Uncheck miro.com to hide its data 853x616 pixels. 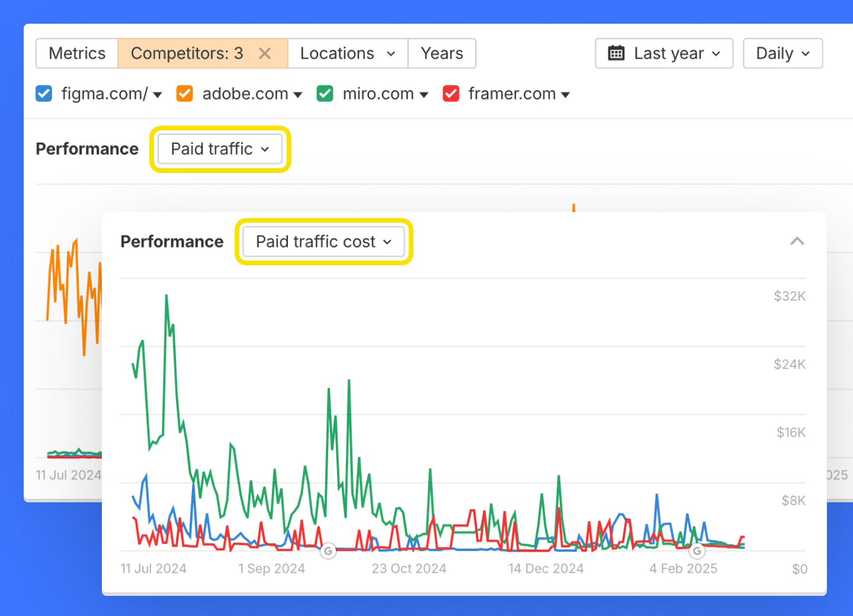click(325, 93)
